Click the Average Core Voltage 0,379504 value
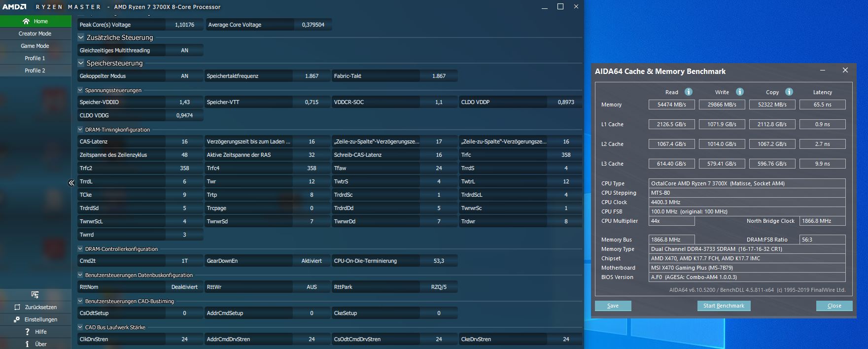This screenshot has width=868, height=349. click(313, 25)
